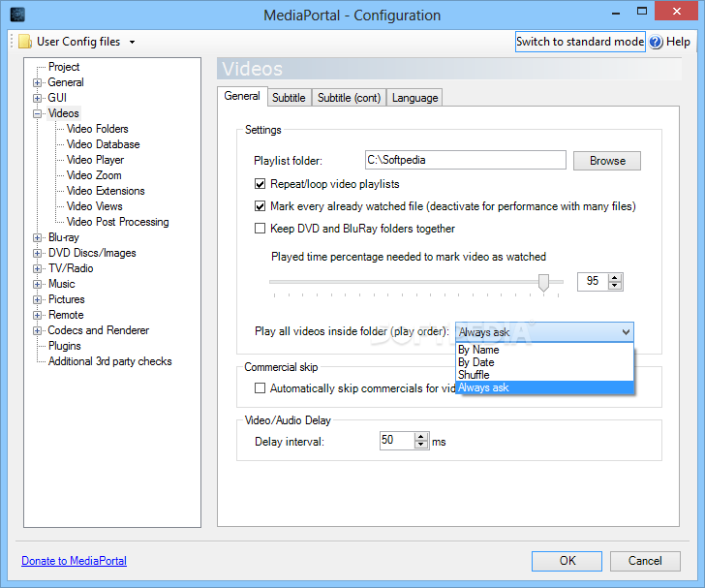Click the percentage value field showing 95
Image resolution: width=705 pixels, height=588 pixels.
[x=593, y=282]
